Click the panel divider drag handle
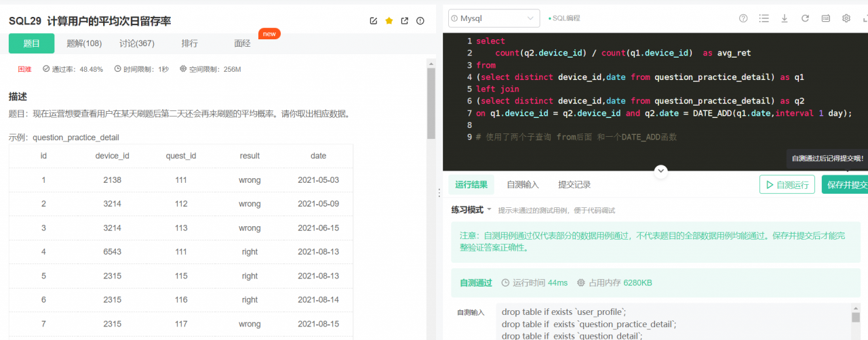This screenshot has width=868, height=340. 439,192
